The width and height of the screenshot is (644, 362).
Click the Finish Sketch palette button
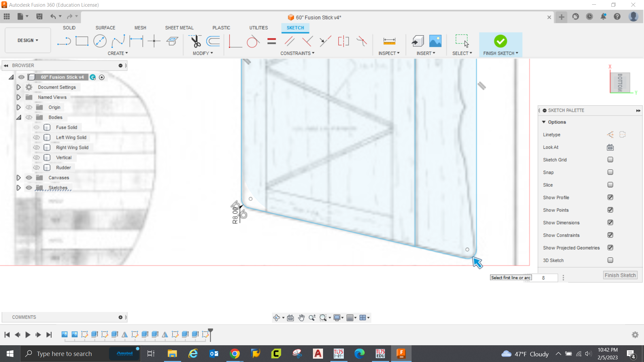pyautogui.click(x=620, y=275)
